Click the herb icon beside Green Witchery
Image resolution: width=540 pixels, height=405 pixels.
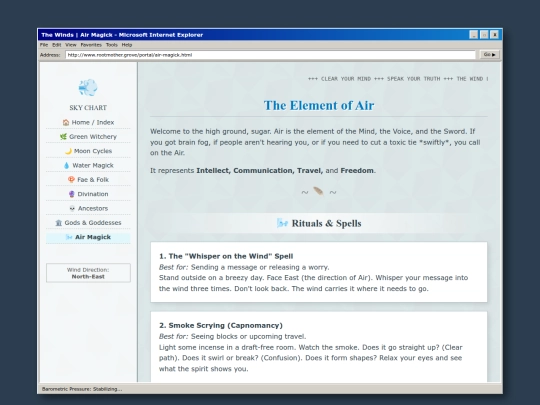pos(63,137)
